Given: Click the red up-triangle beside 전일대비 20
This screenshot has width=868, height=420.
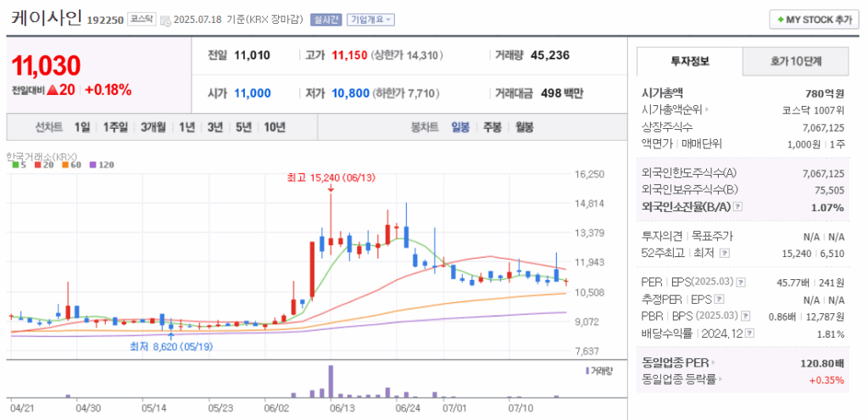Looking at the screenshot, I should 53,90.
